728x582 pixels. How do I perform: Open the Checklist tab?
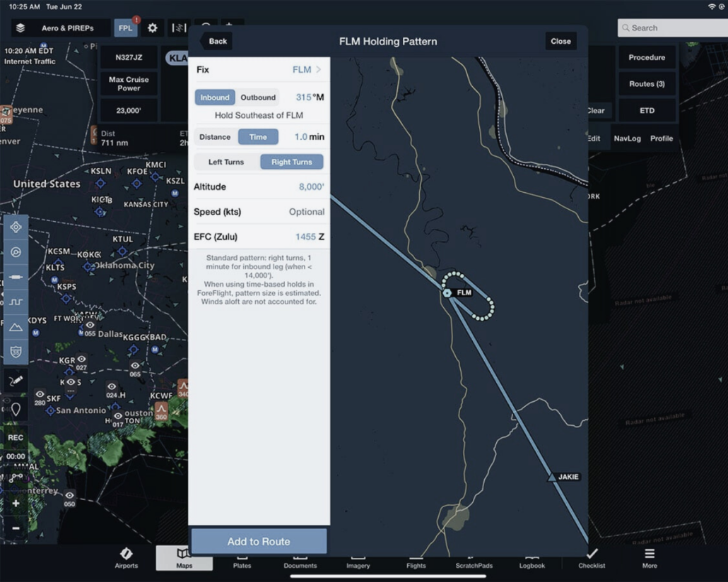[592, 557]
